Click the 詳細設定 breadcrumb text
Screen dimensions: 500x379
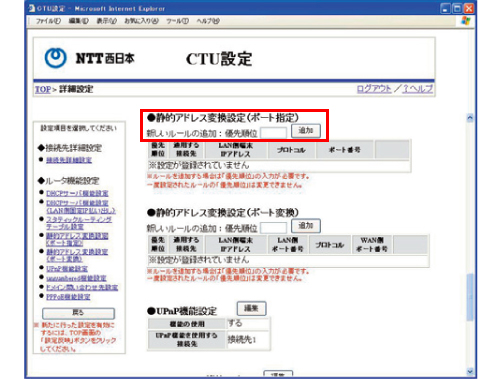[76, 89]
